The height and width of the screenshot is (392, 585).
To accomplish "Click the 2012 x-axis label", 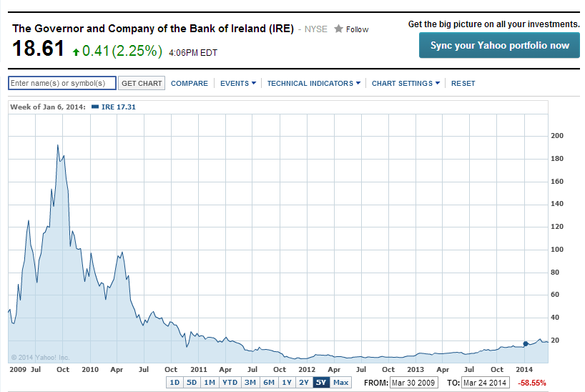I will coord(307,369).
